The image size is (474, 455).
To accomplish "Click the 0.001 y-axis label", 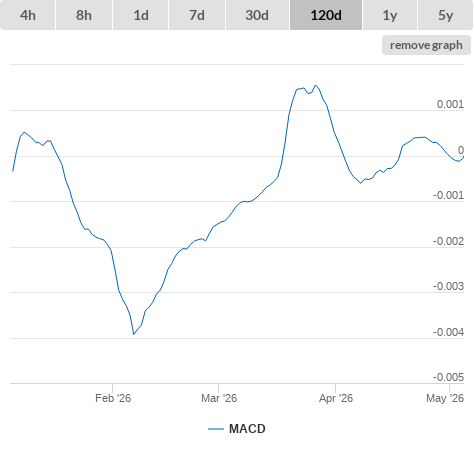I will 450,104.
